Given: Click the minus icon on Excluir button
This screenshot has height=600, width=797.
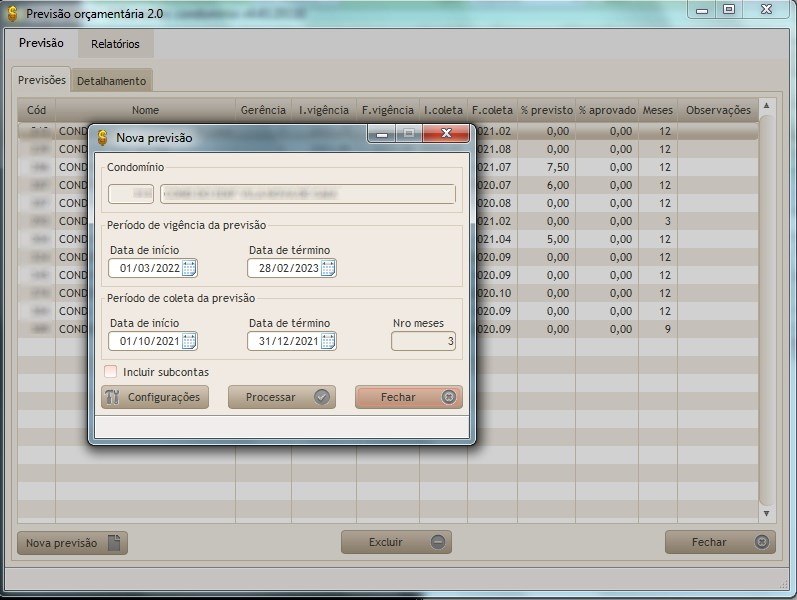Looking at the screenshot, I should point(438,542).
